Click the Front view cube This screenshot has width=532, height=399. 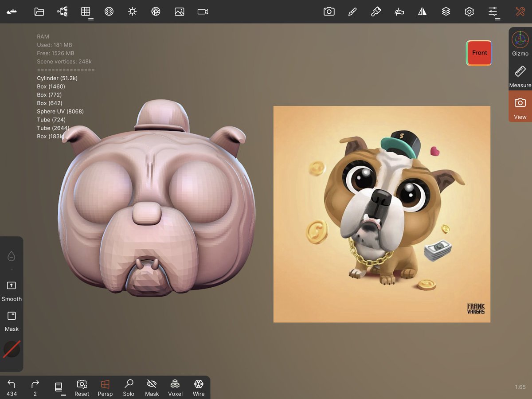click(x=479, y=53)
